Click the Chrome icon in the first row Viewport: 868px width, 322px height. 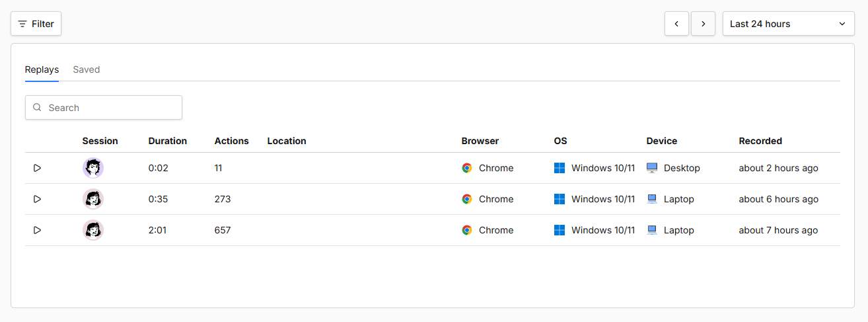(x=467, y=168)
